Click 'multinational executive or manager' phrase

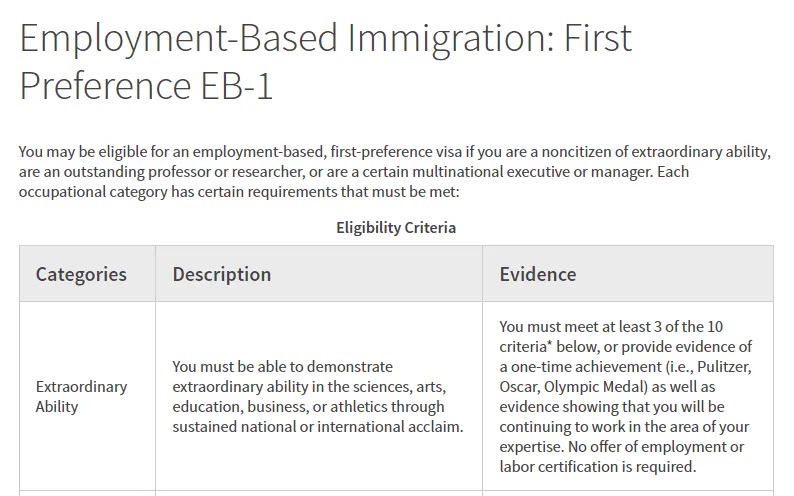[x=533, y=172]
